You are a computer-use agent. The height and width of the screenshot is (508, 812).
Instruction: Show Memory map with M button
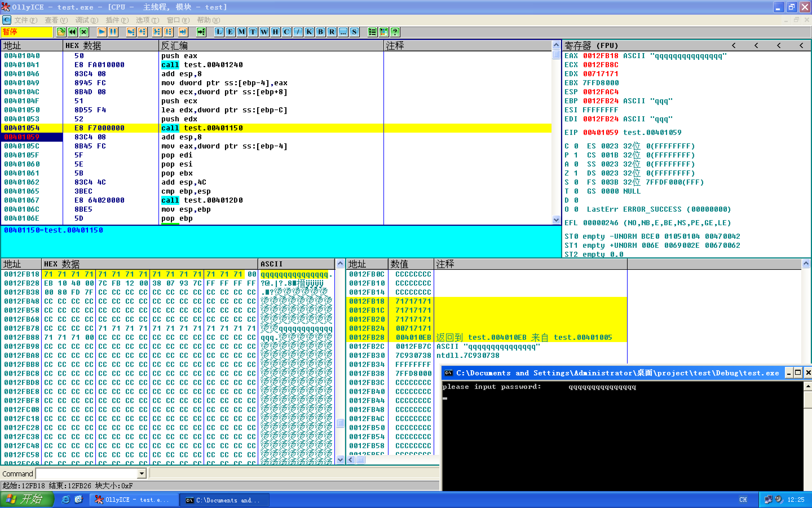pyautogui.click(x=242, y=32)
